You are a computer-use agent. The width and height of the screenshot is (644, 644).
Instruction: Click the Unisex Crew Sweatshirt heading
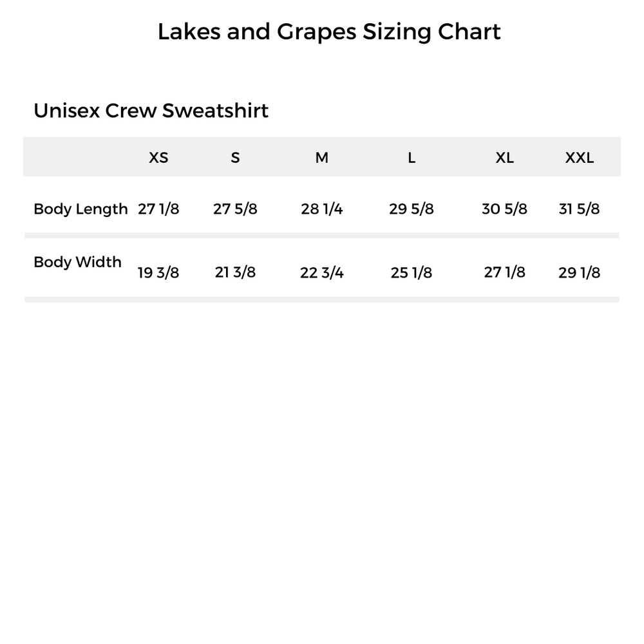point(151,111)
